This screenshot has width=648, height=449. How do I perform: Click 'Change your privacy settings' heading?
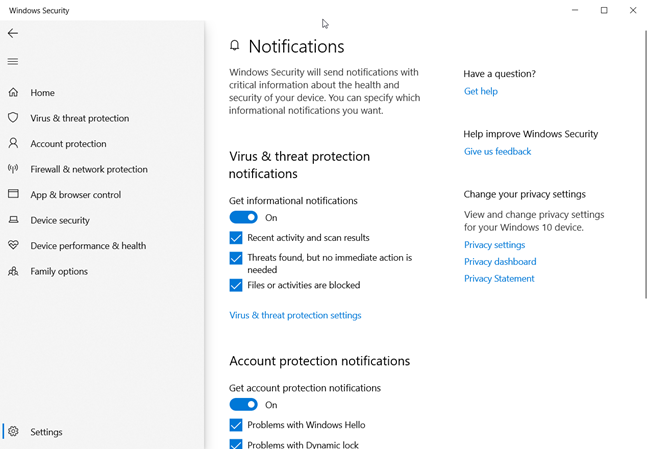click(524, 194)
